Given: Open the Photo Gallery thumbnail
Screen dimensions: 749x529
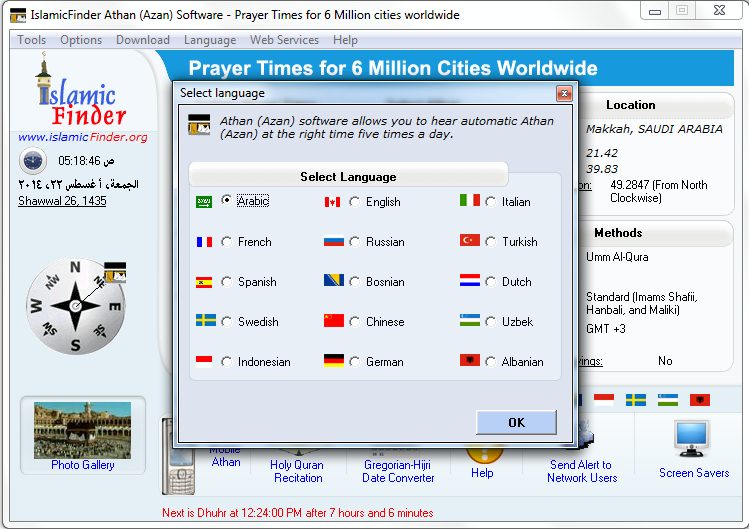Looking at the screenshot, I should point(82,430).
